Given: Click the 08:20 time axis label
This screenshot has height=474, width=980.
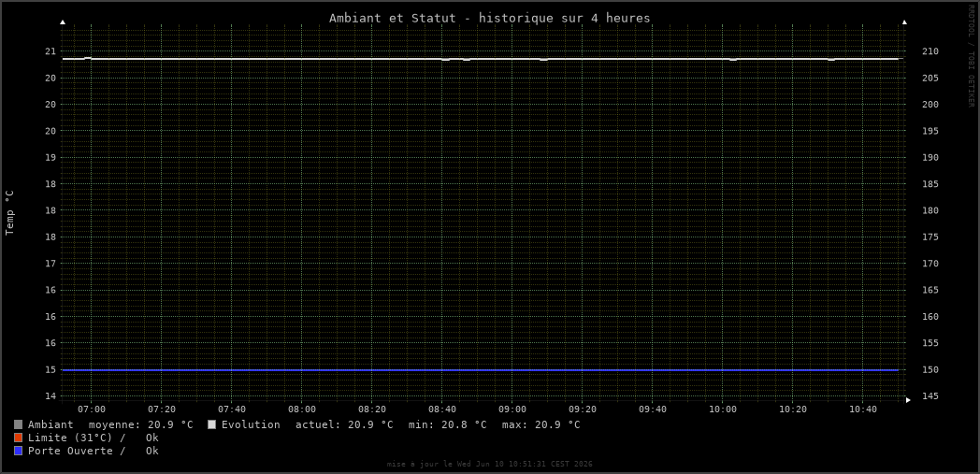Looking at the screenshot, I should click(x=372, y=409).
